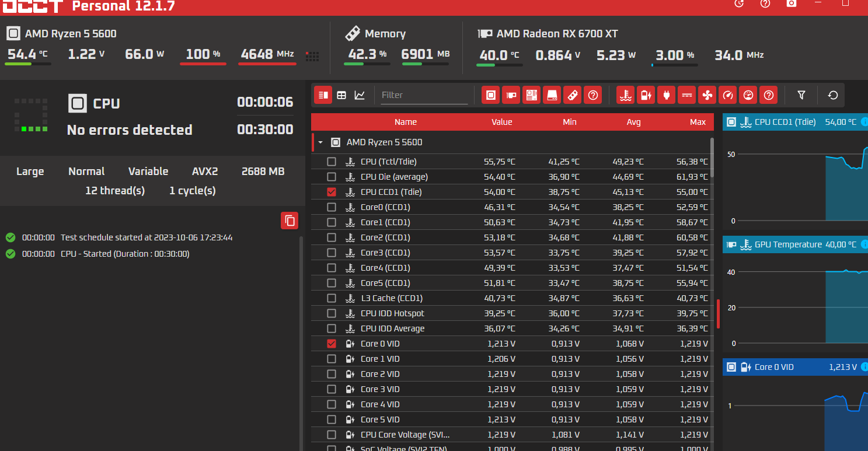Toggle motherboard hardware filter icon
The image size is (868, 451).
tap(532, 95)
